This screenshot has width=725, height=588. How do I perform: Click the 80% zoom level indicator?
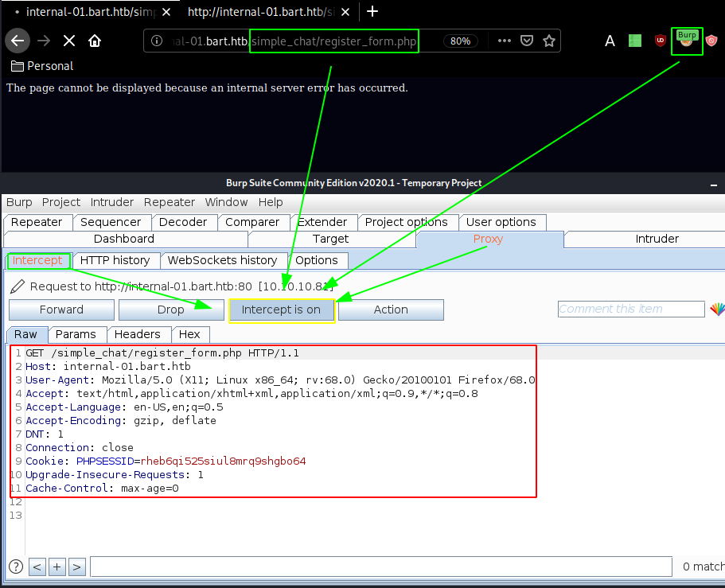tap(461, 41)
